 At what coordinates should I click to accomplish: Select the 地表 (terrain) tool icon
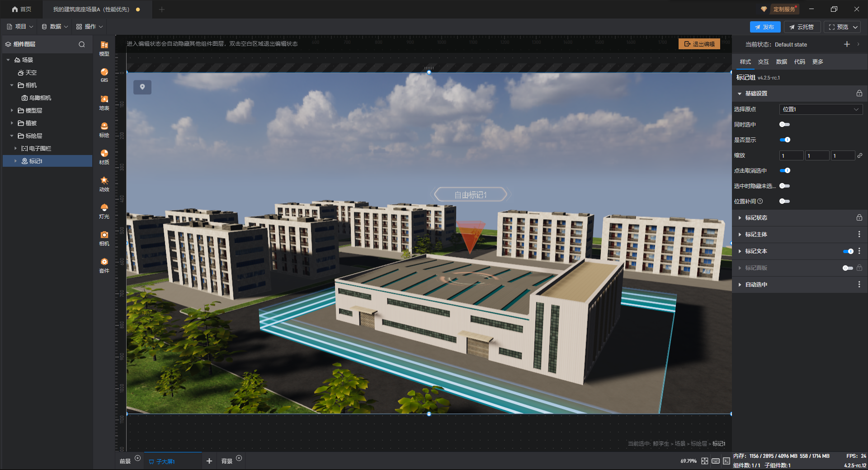(104, 103)
